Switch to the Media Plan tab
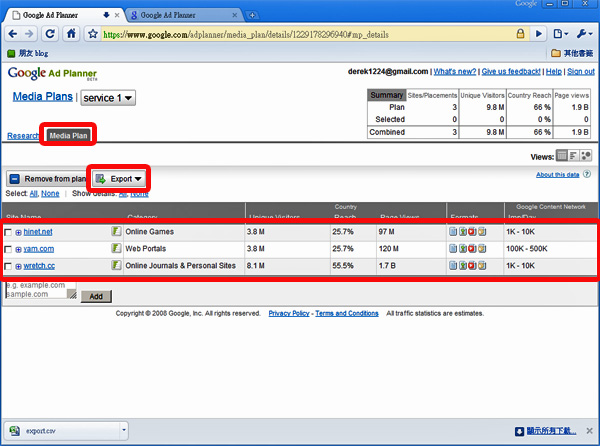The height and width of the screenshot is (446, 600). pos(68,135)
